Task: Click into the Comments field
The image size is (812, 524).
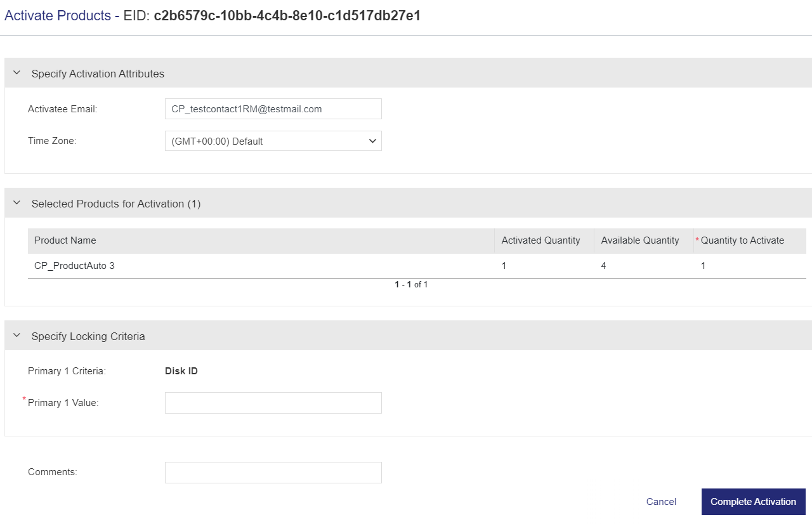Action: click(273, 473)
